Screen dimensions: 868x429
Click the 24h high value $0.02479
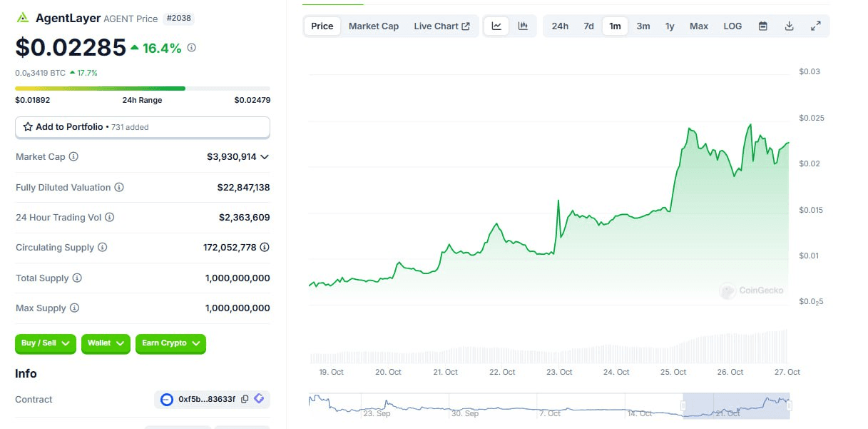click(x=252, y=100)
